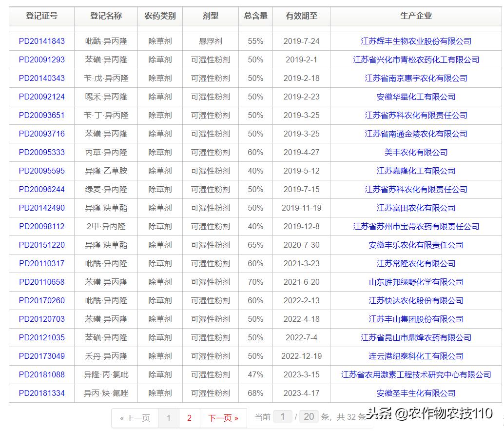The height and width of the screenshot is (431, 504).
Task: Open the 山东胜邦绿野化学有限公司 company link
Action: pyautogui.click(x=415, y=282)
